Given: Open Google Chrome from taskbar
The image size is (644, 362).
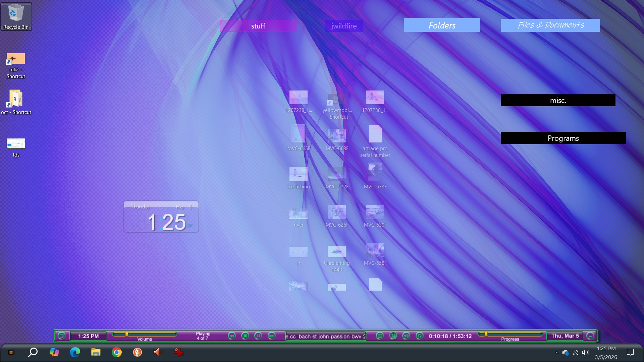Looking at the screenshot, I should coord(117,352).
